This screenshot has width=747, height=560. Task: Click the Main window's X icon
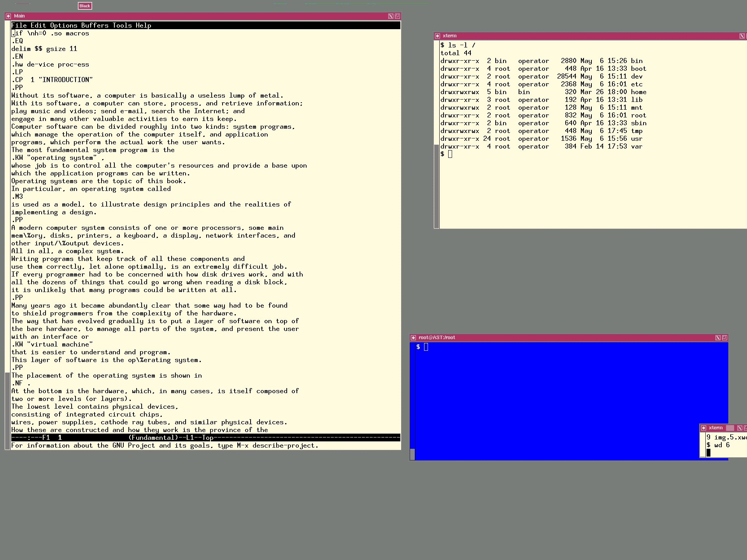(391, 16)
